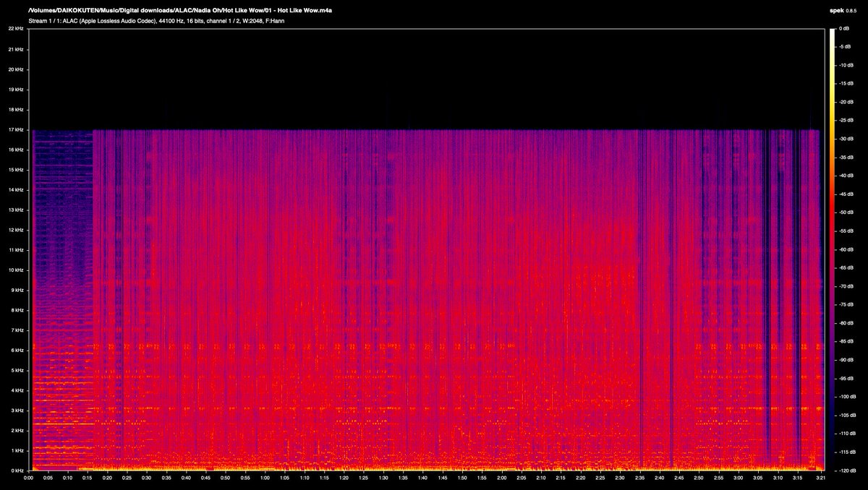The height and width of the screenshot is (490, 868).
Task: Click the 0:00 time axis label
Action: pos(28,478)
